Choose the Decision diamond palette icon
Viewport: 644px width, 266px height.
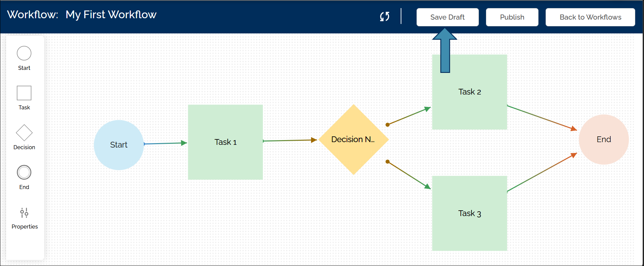[x=24, y=133]
